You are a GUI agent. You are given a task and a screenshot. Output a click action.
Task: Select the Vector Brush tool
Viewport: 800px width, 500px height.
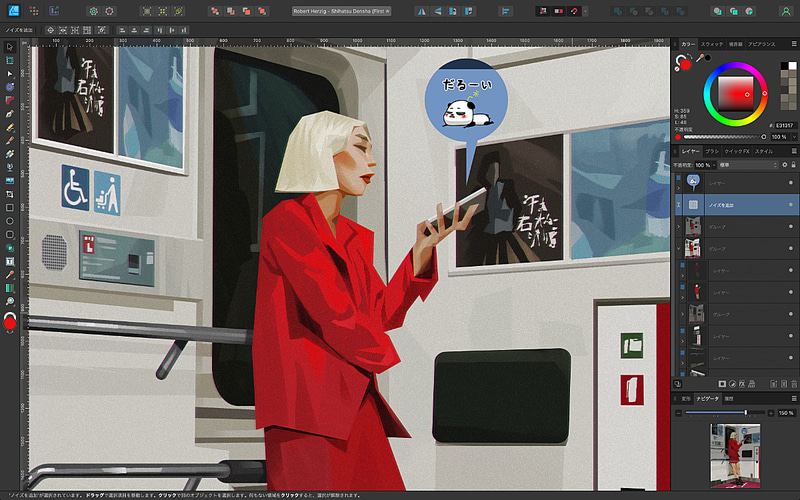click(9, 140)
